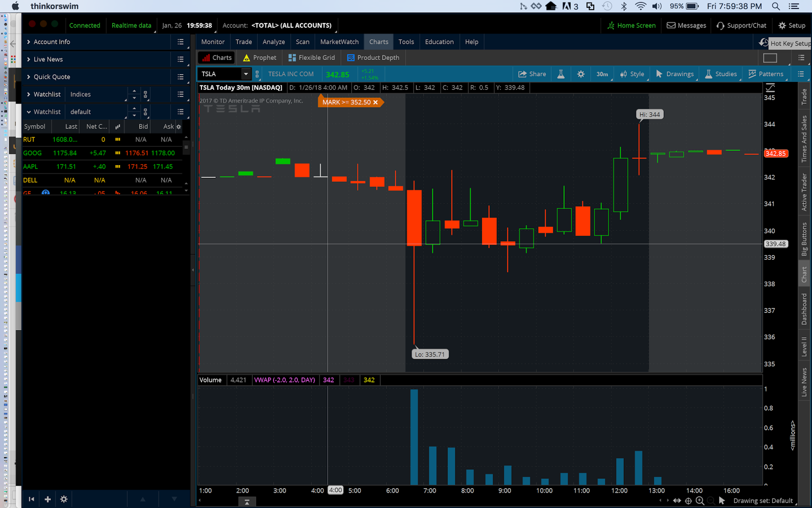Open the Flexible Grid tool

coord(311,57)
